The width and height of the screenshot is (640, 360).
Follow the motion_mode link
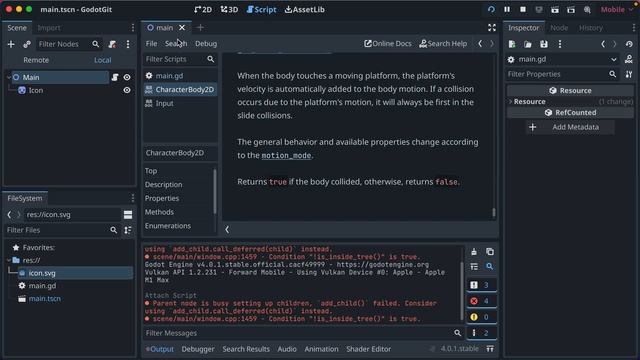[x=286, y=156]
